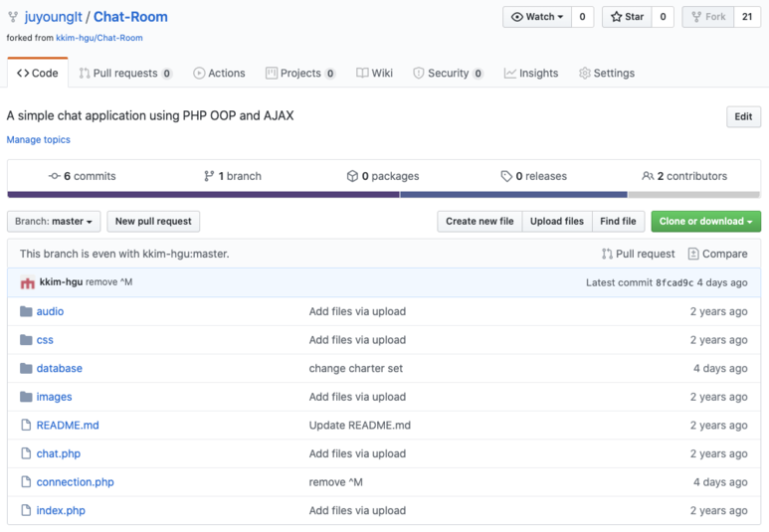This screenshot has height=532, width=769.
Task: Click Find file button
Action: 618,221
